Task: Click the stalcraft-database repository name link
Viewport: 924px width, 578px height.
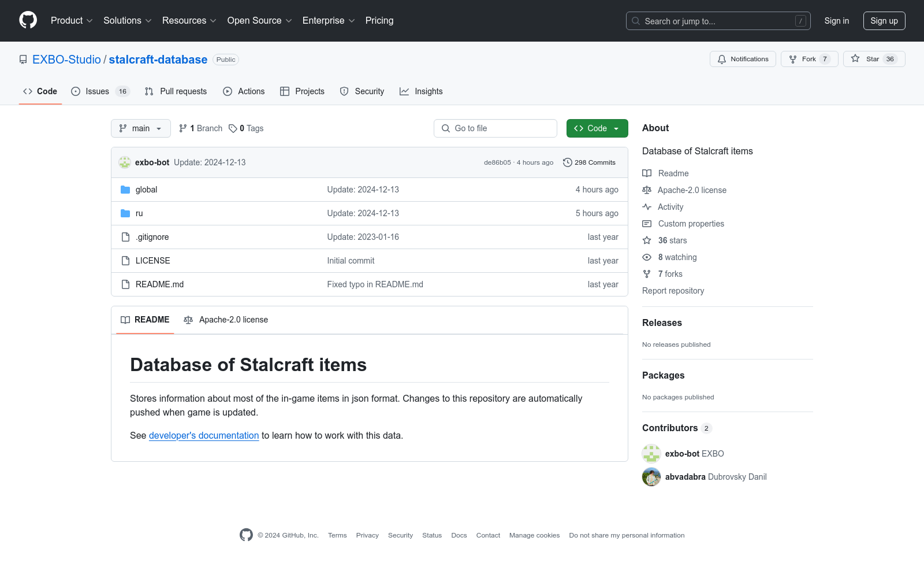Action: [x=158, y=60]
